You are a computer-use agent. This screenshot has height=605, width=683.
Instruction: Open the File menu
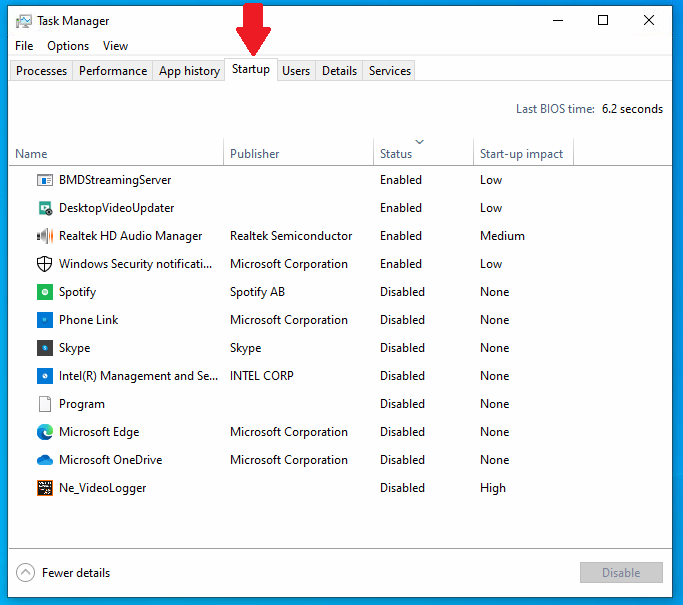tap(24, 46)
